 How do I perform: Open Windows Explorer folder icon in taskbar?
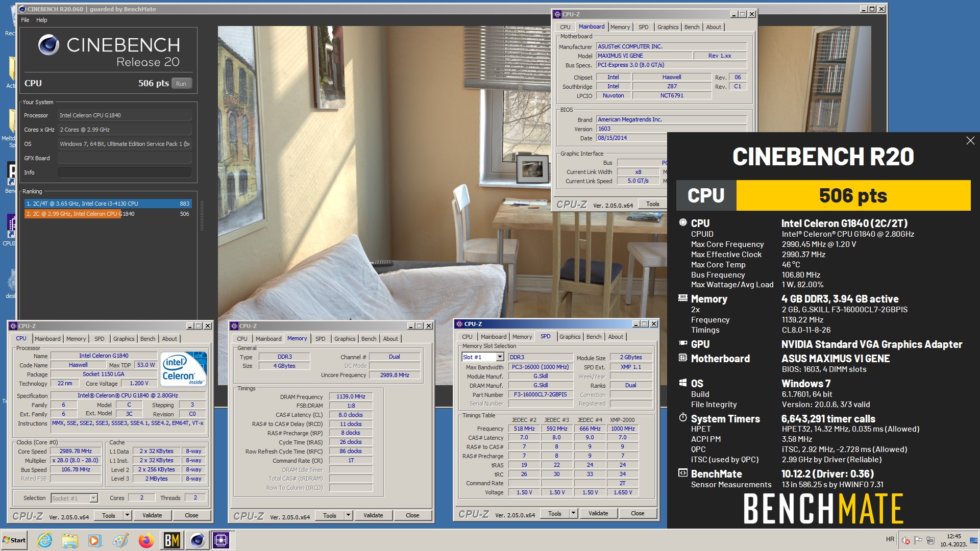(70, 540)
